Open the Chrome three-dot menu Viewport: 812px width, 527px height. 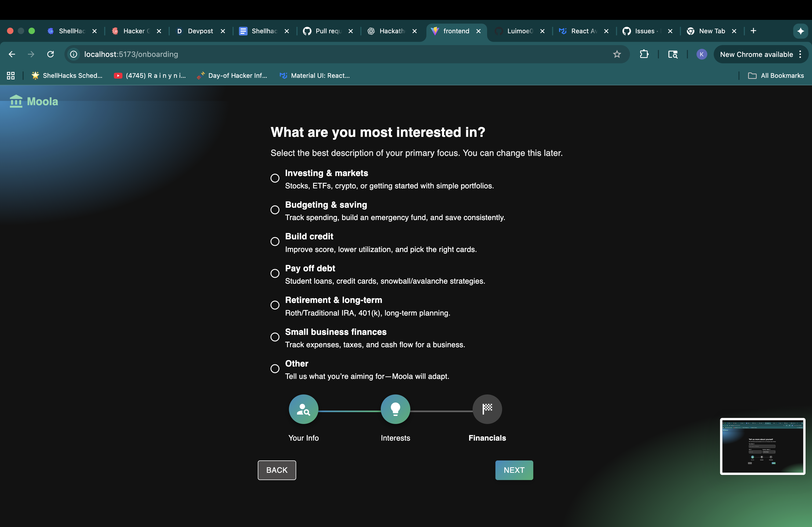click(x=800, y=54)
